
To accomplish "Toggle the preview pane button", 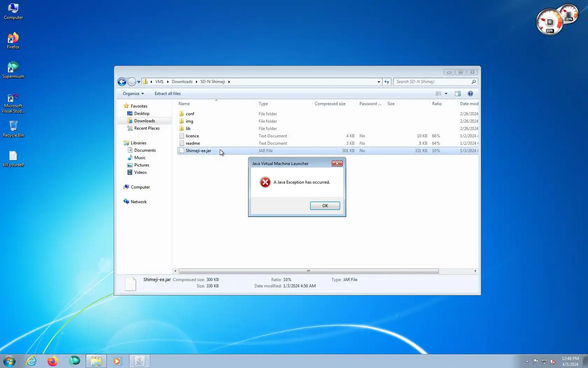I will coord(457,94).
